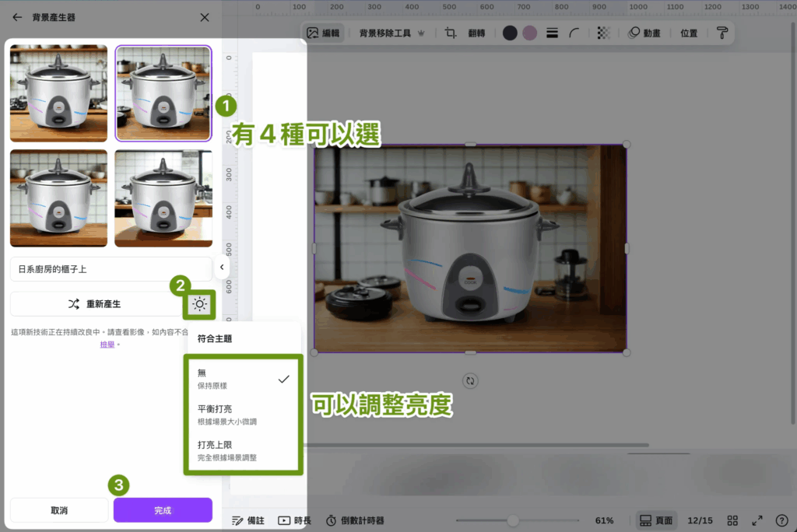This screenshot has height=532, width=797.
Task: Click the zoom slider handle
Action: pyautogui.click(x=513, y=520)
